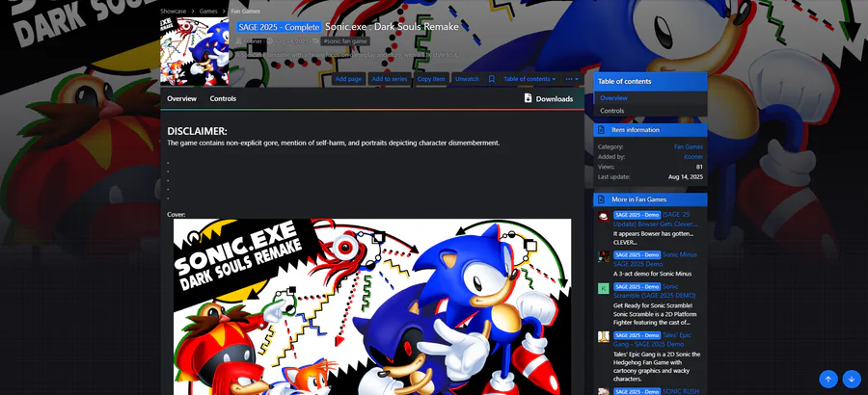868x395 pixels.
Task: Click the text 'It appears Bowser has gotten... CLEVER...'
Action: coord(653,238)
